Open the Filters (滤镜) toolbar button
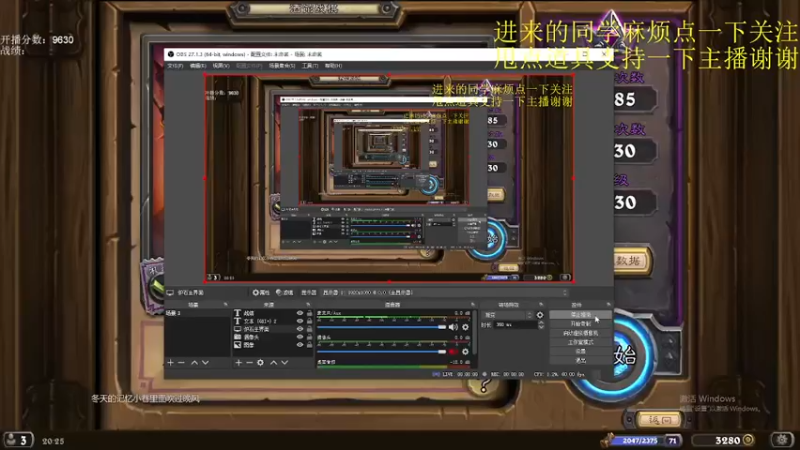The width and height of the screenshot is (800, 450). (285, 293)
